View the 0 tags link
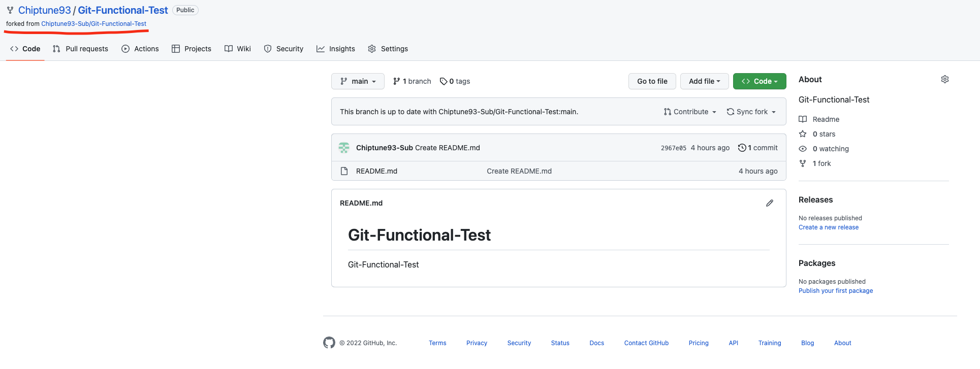The image size is (980, 369). tap(455, 81)
